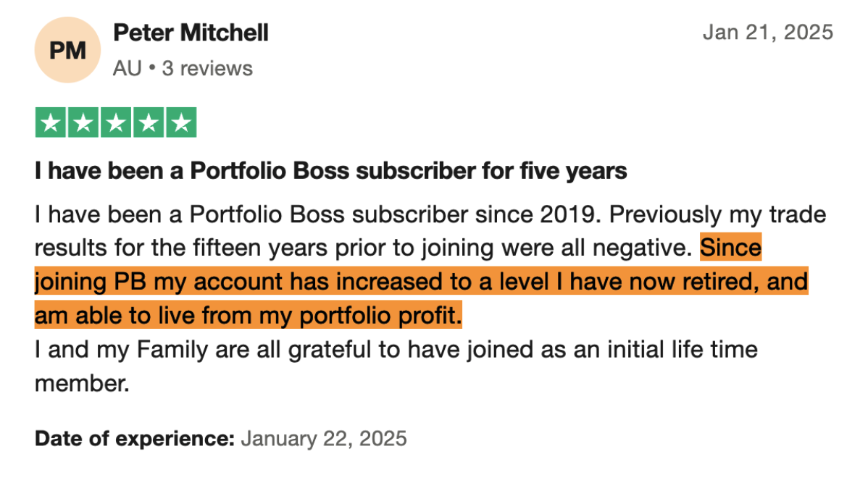Viewport: 868px width, 478px height.
Task: Click the final word "member."
Action: pyautogui.click(x=82, y=383)
